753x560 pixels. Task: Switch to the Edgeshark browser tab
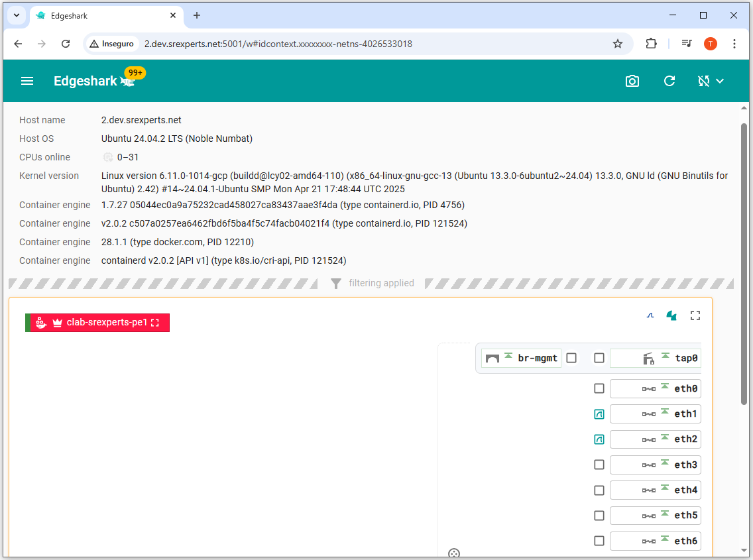[x=99, y=15]
